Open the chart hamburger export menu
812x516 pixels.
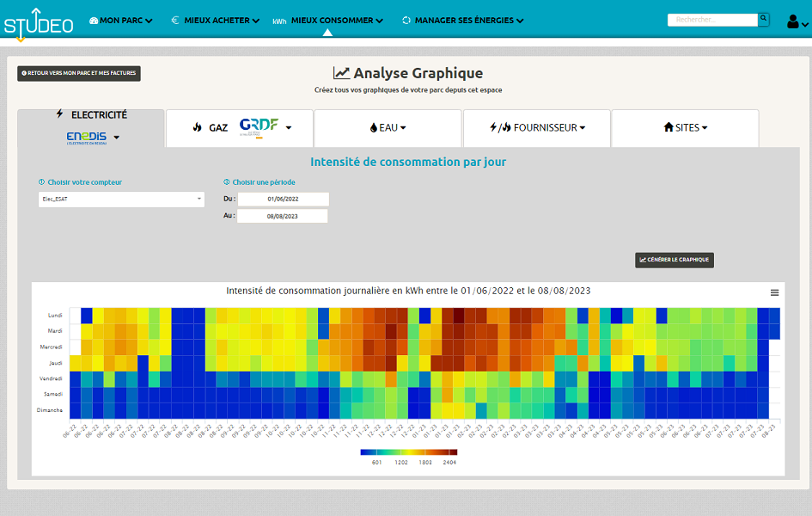coord(774,292)
